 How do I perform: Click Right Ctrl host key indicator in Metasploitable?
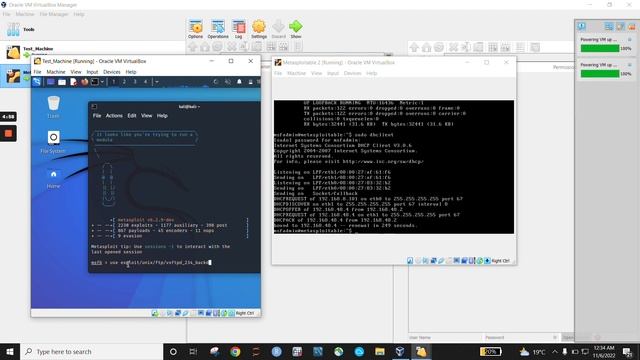point(500,260)
